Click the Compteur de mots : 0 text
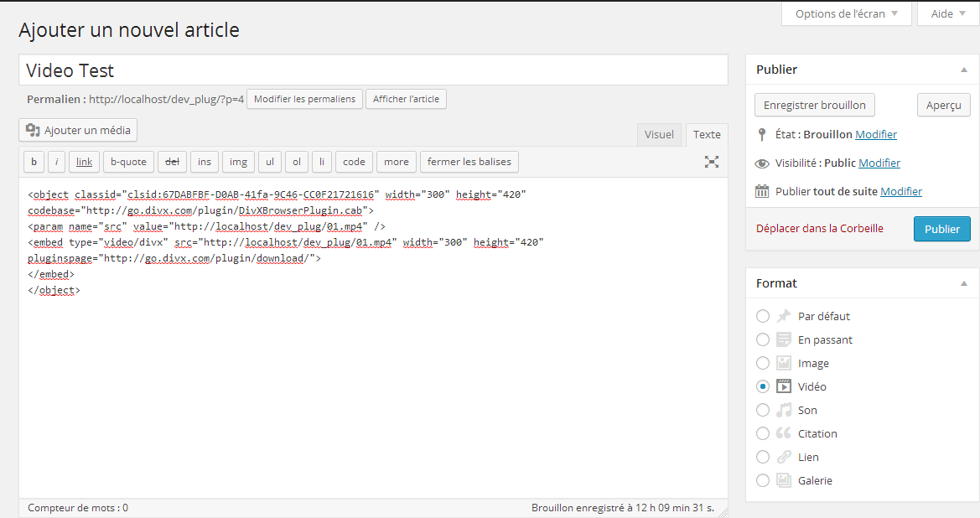Viewport: 980px width, 518px height. click(77, 508)
